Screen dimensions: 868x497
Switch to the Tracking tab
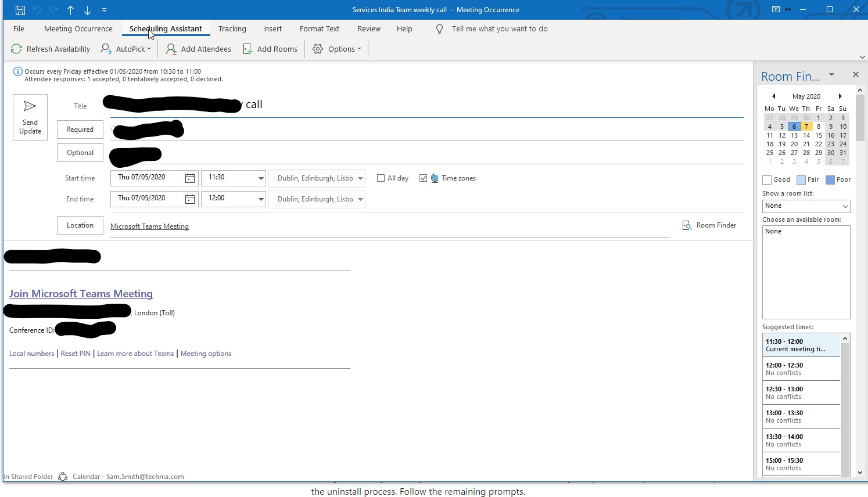(x=232, y=29)
